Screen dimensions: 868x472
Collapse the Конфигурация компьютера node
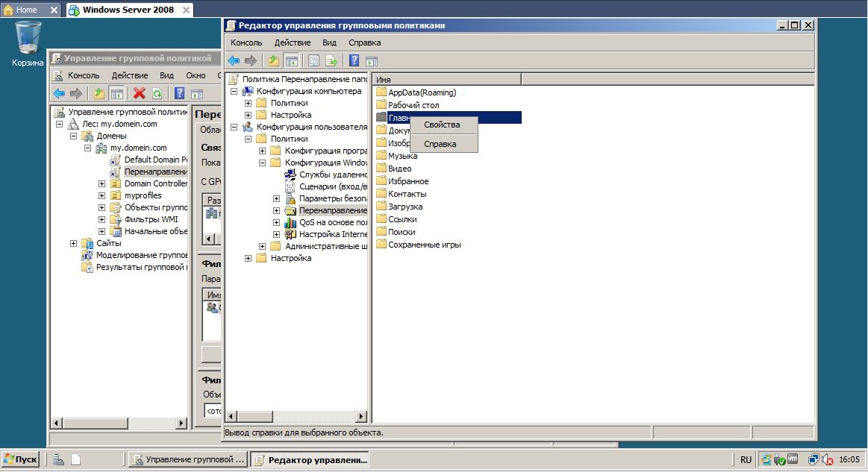click(234, 91)
